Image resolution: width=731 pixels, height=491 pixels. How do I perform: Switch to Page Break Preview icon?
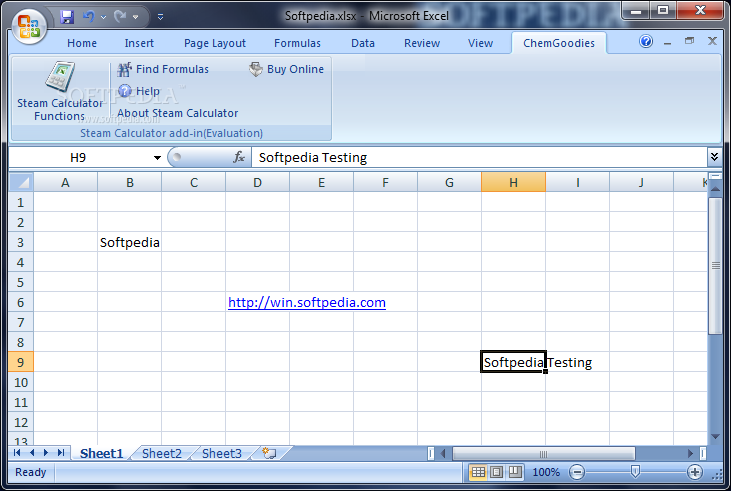coord(515,472)
